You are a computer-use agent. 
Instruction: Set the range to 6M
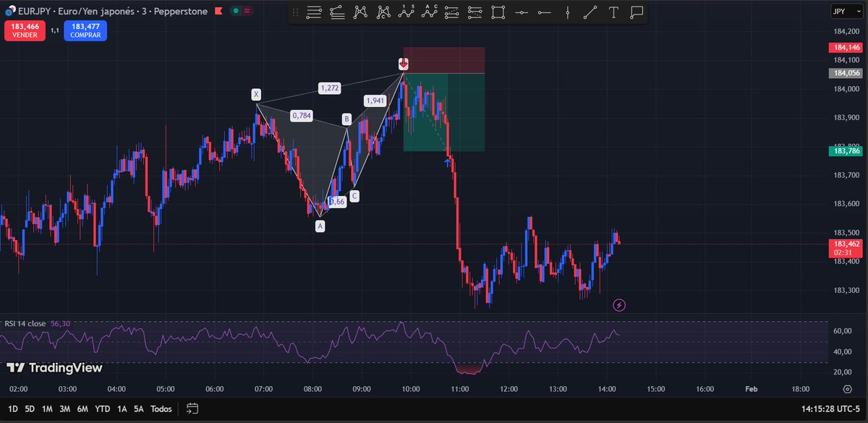click(82, 409)
